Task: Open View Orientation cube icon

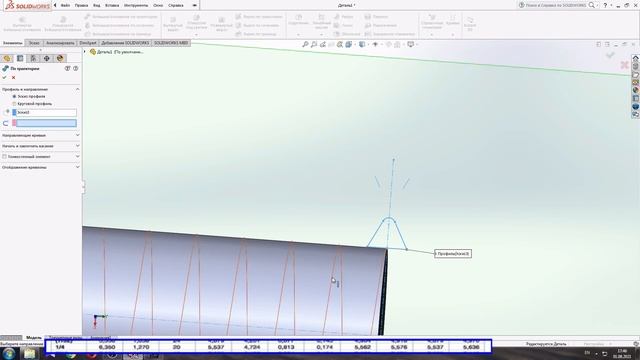Action: coord(349,44)
